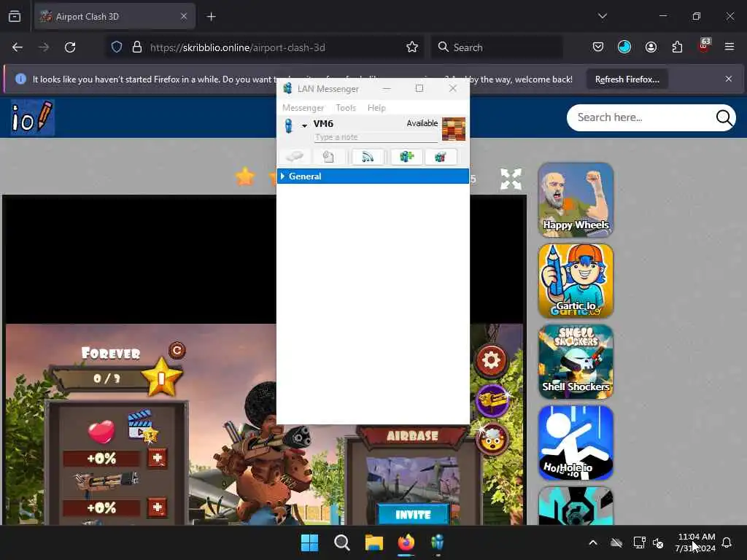
Task: Click the muted volume tray icon
Action: click(x=659, y=542)
